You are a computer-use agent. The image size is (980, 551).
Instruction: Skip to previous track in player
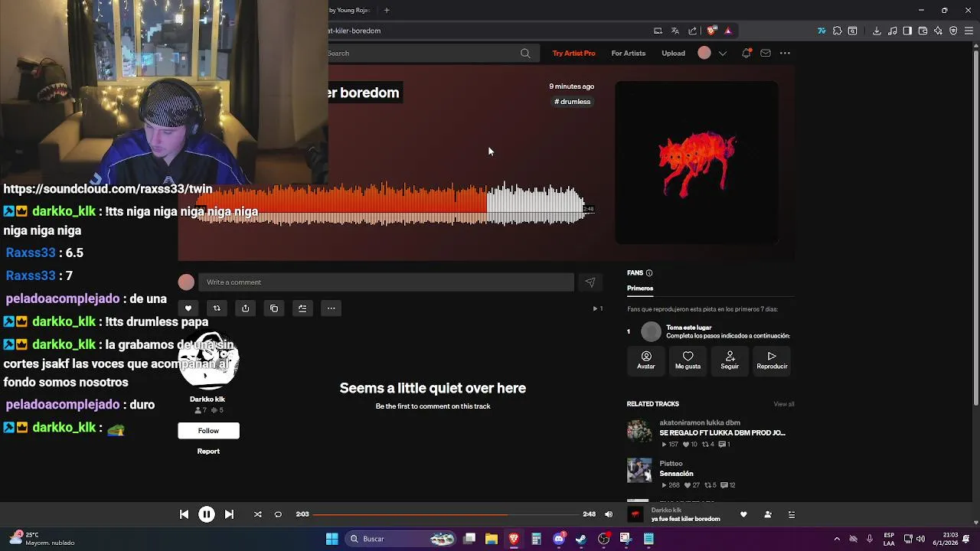point(184,514)
